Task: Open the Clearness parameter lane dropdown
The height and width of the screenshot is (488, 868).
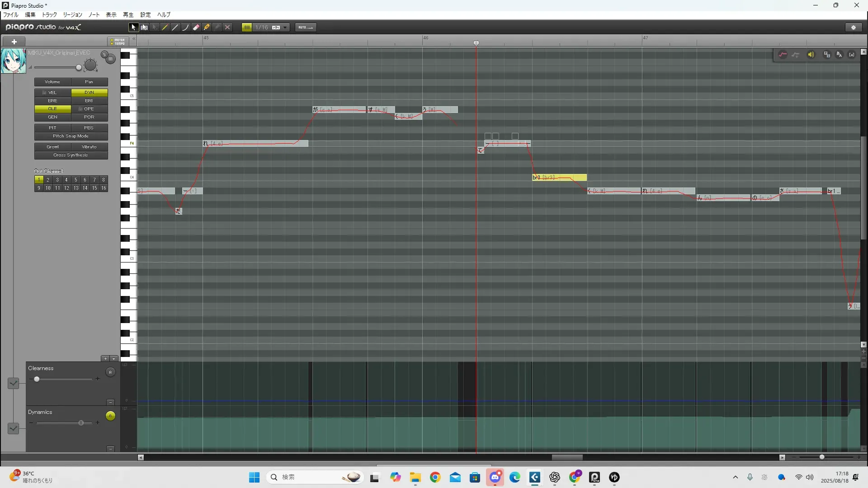Action: (14, 383)
